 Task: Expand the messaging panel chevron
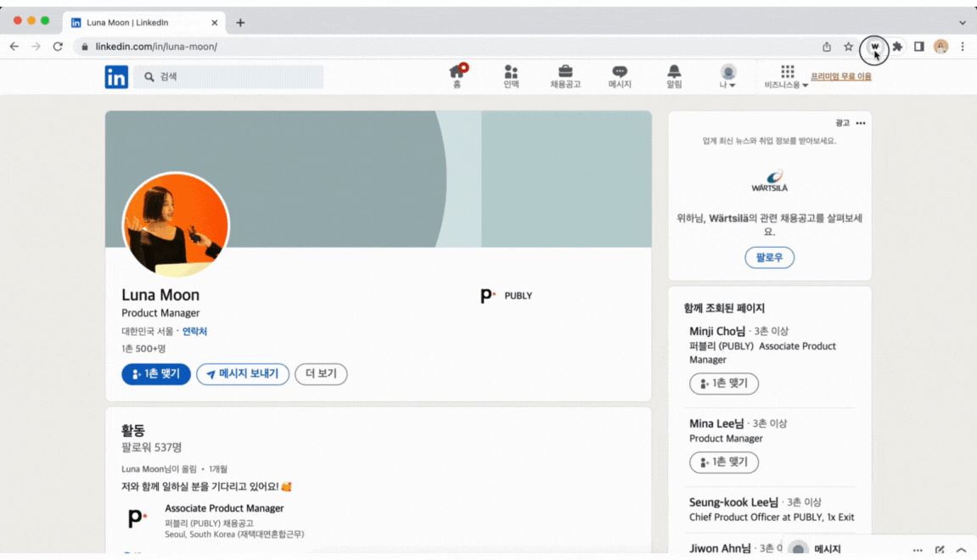point(962,550)
